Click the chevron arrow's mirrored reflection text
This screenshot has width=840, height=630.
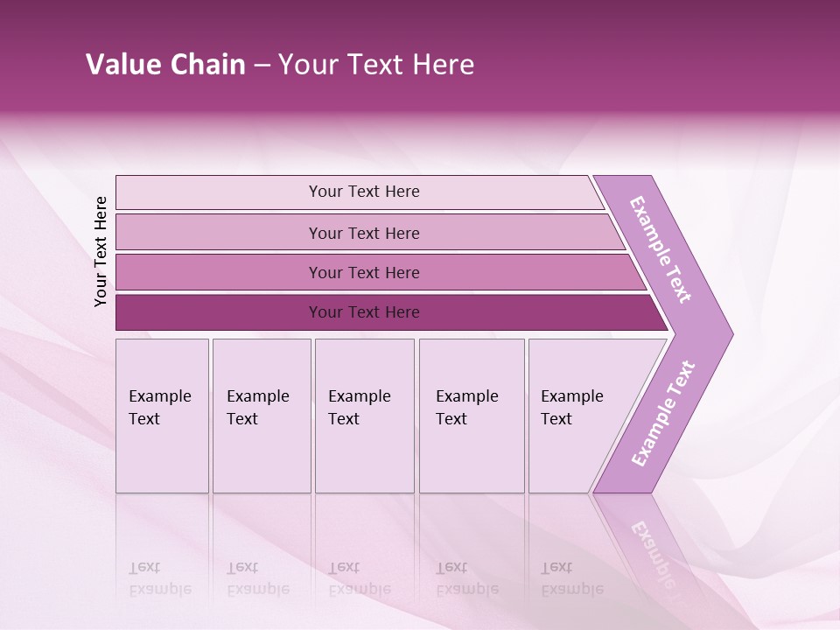[x=656, y=549]
